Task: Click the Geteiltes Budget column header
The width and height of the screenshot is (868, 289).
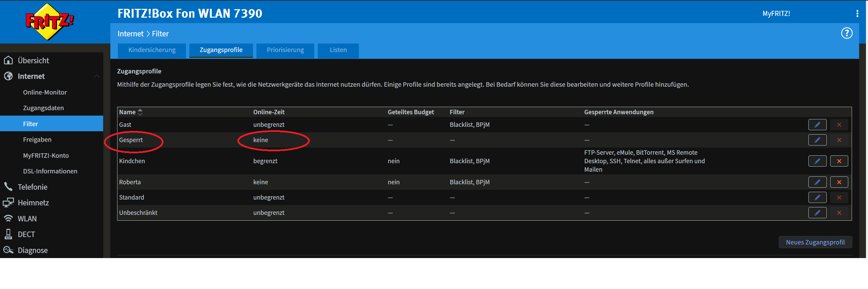Action: tap(411, 112)
